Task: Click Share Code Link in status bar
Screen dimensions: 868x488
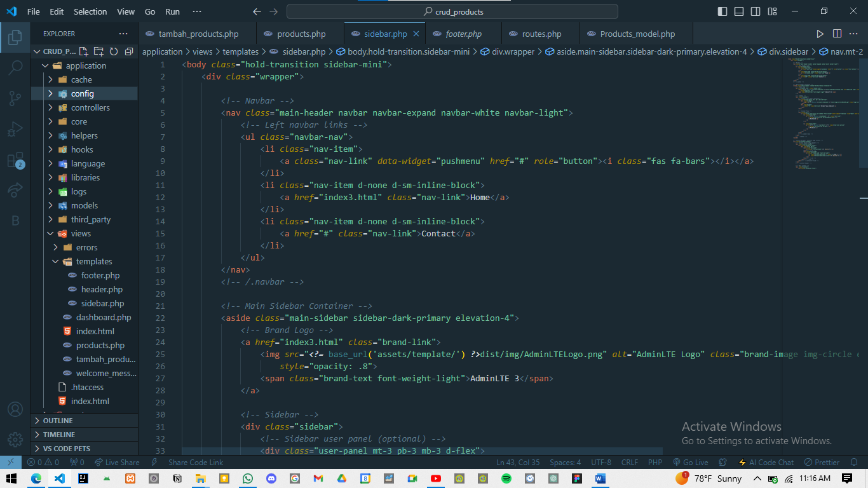Action: (196, 463)
